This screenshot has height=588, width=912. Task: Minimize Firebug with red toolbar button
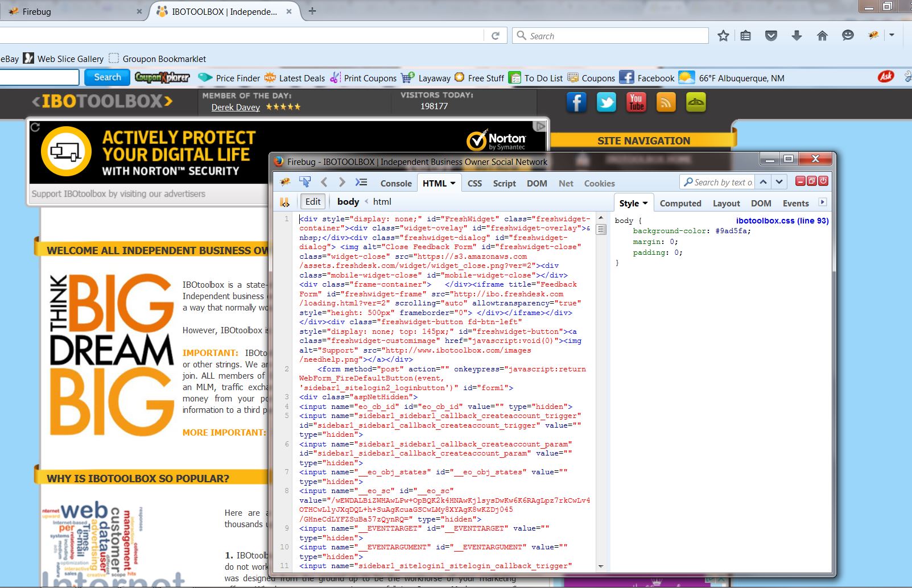pyautogui.click(x=800, y=181)
